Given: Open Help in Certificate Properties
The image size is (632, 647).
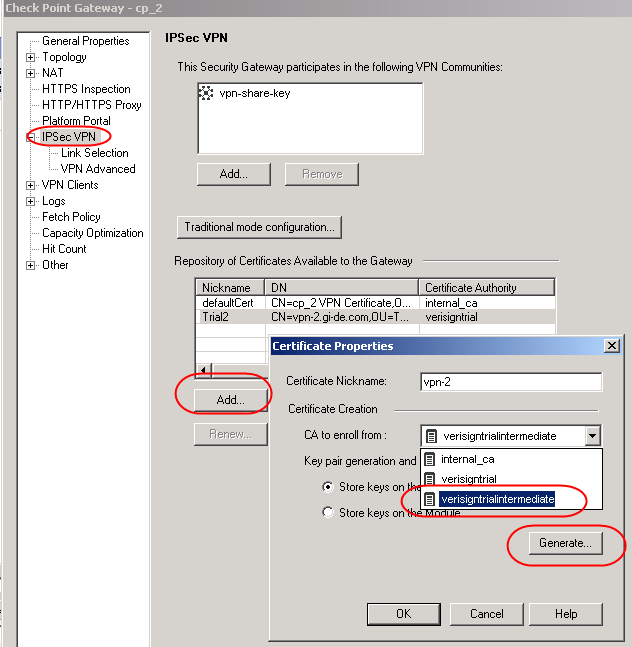Looking at the screenshot, I should tap(566, 614).
